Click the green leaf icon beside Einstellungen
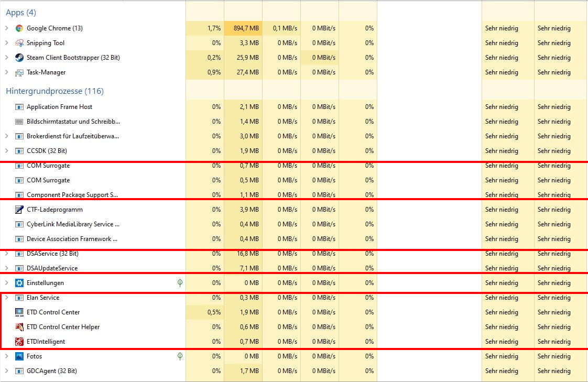 [180, 283]
